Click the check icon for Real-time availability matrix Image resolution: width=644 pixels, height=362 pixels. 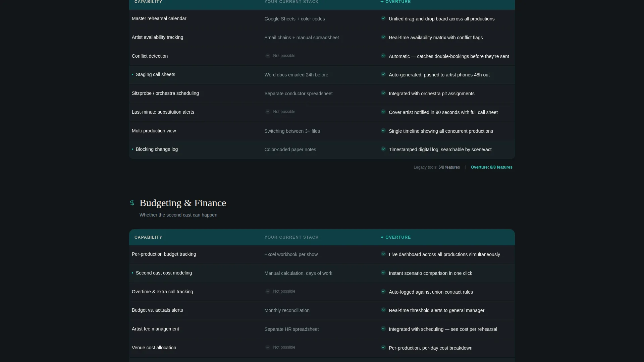click(x=383, y=37)
